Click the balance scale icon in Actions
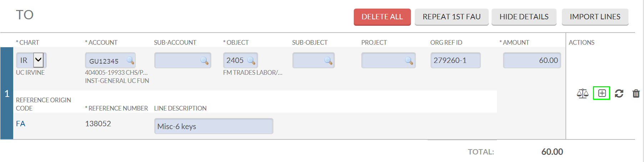 click(x=583, y=93)
